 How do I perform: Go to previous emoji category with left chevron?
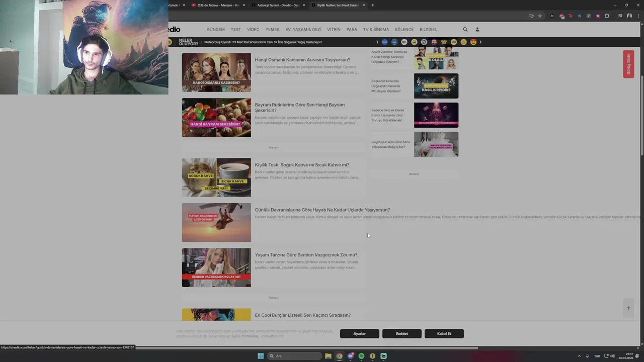click(x=377, y=42)
